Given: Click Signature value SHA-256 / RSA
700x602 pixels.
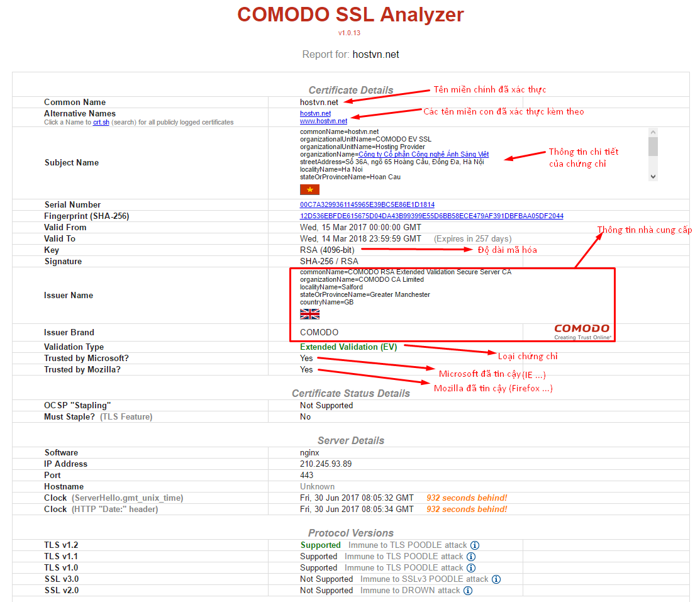Looking at the screenshot, I should point(329,261).
